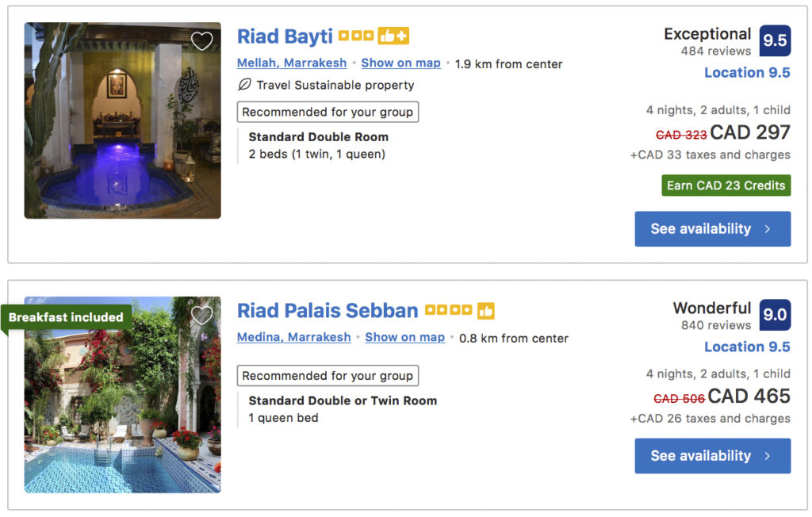The width and height of the screenshot is (812, 517).
Task: Open Show on map for Riad Palais Sebban
Action: 404,337
